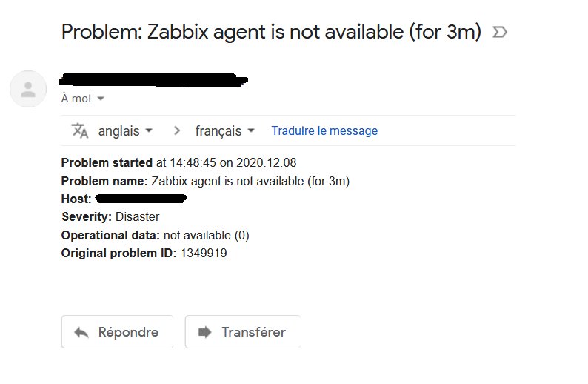
Task: Click the email subject title text
Action: tap(271, 33)
